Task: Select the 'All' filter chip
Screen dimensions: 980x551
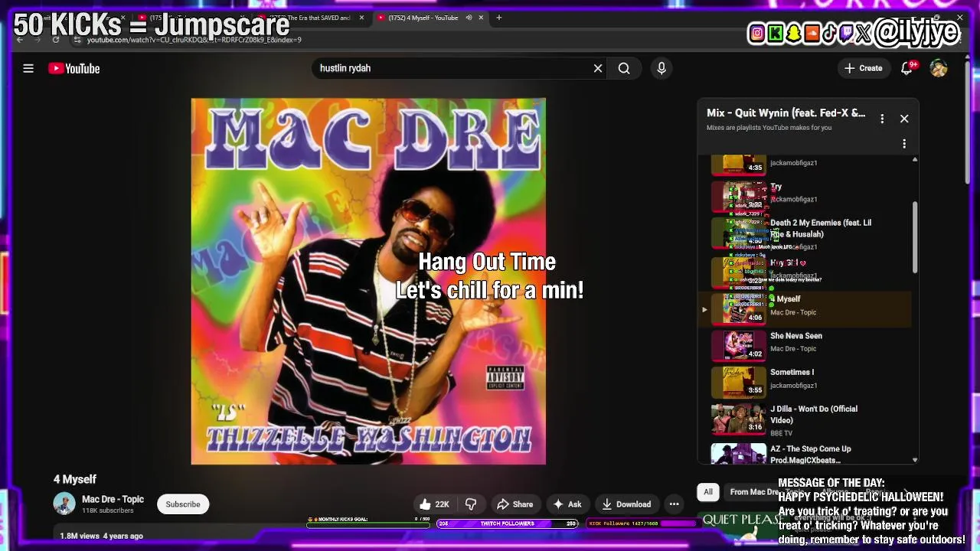Action: 708,492
